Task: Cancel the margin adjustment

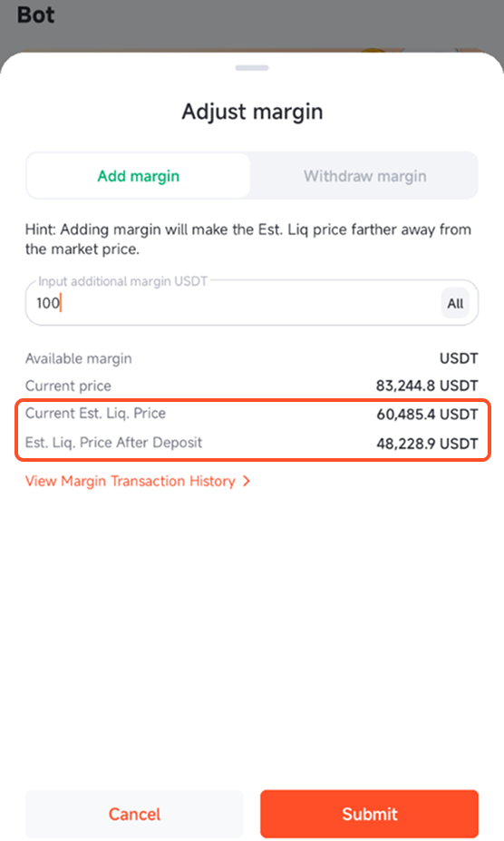Action: pyautogui.click(x=134, y=814)
